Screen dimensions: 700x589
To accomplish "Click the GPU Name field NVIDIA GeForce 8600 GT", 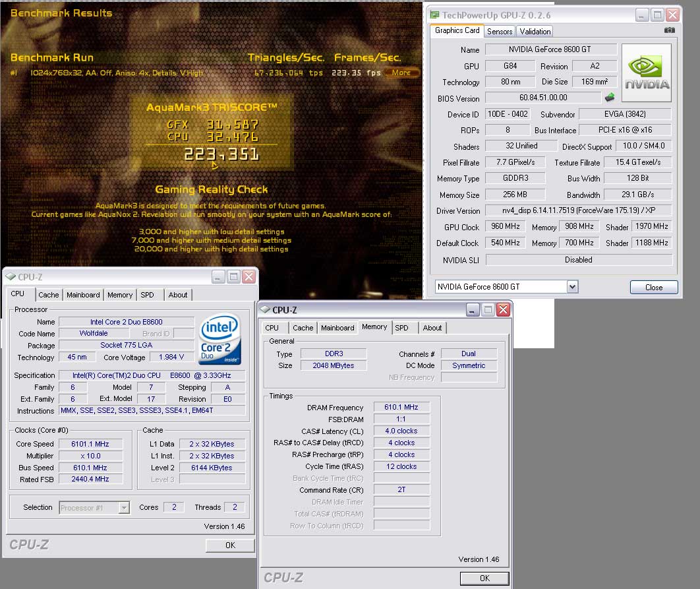I will coord(550,49).
